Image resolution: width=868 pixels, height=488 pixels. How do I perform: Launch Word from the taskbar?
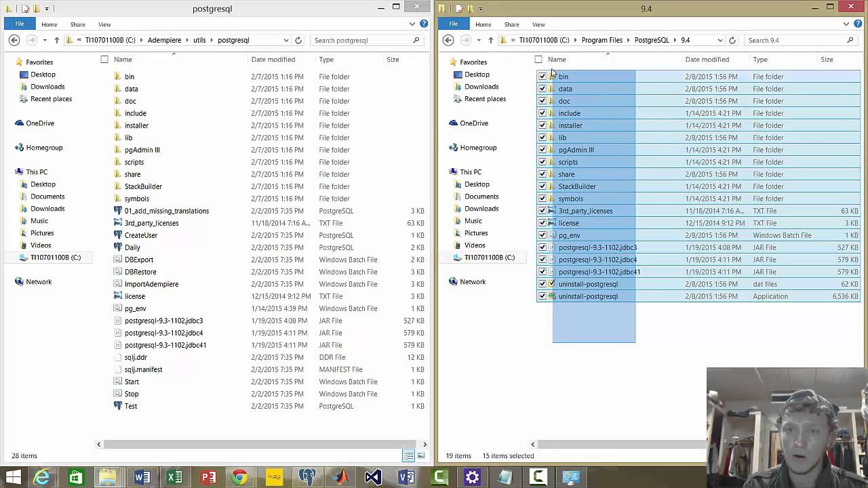pyautogui.click(x=142, y=477)
